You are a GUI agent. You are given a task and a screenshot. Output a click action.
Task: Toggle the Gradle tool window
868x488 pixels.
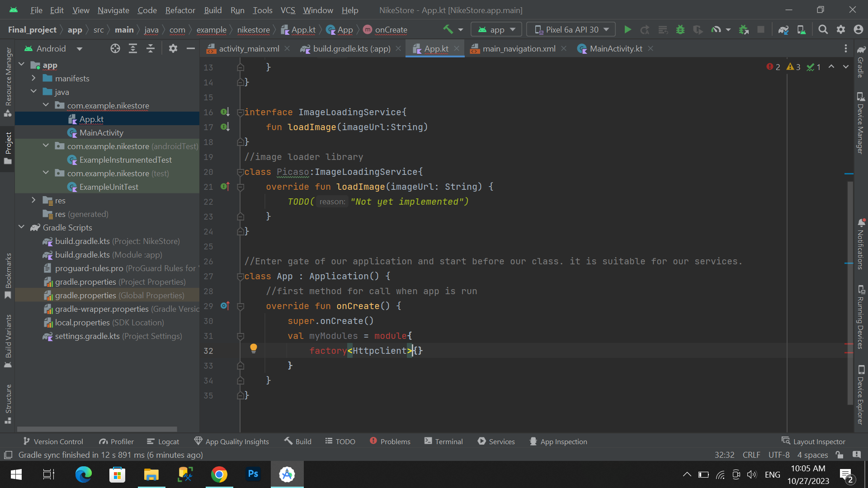[861, 61]
